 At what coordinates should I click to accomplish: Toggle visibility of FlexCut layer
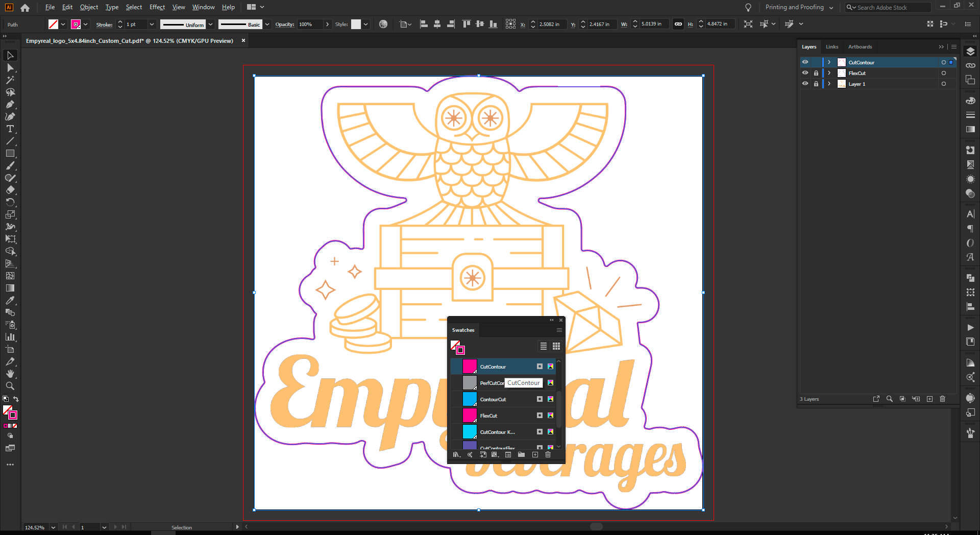[x=805, y=73]
